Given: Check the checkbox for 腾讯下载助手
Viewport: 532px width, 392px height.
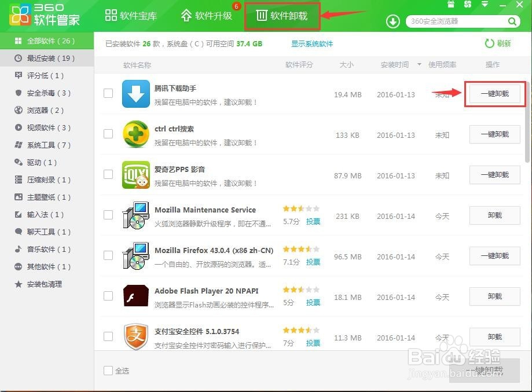Looking at the screenshot, I should pos(108,93).
